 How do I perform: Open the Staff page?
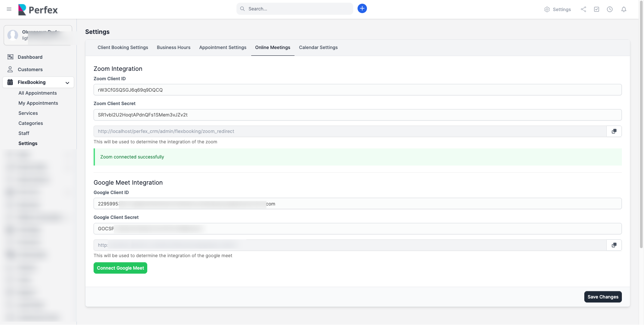click(24, 133)
